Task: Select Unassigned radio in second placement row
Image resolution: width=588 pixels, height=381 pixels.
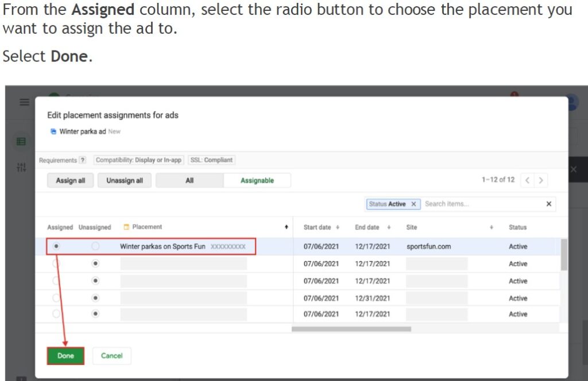Action: click(x=95, y=263)
